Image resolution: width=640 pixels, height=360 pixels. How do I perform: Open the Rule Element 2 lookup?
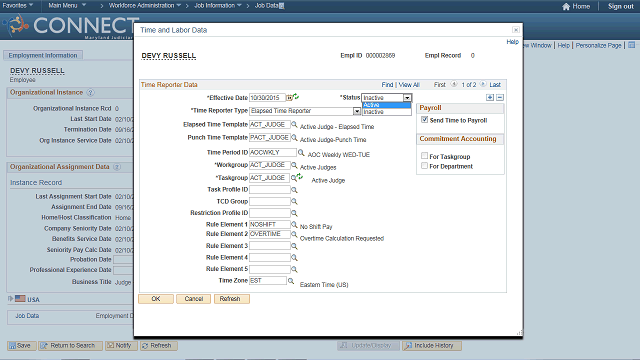click(x=294, y=234)
